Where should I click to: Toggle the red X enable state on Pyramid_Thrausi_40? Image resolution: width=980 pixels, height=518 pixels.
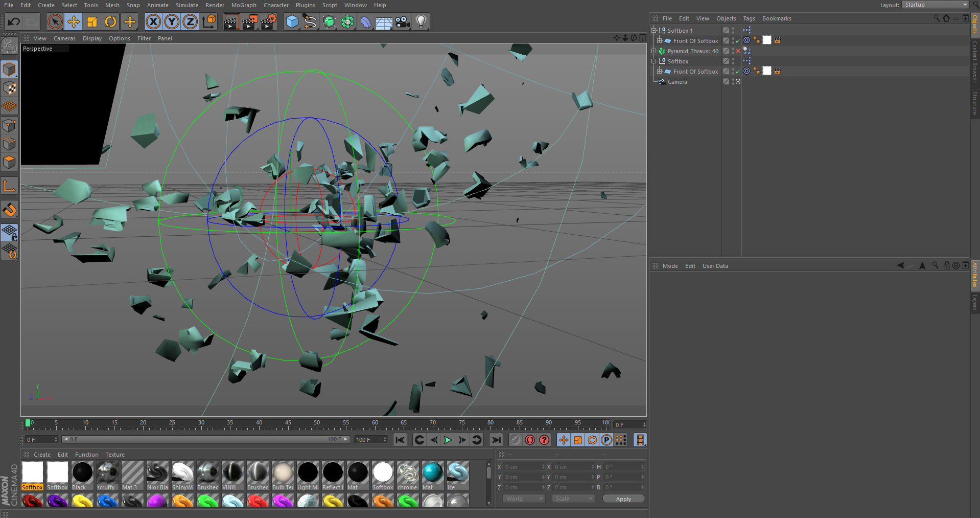738,51
